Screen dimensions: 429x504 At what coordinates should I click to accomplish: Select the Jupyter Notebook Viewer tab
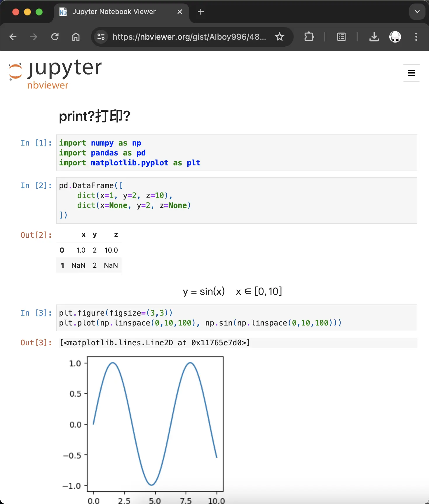[x=114, y=12]
